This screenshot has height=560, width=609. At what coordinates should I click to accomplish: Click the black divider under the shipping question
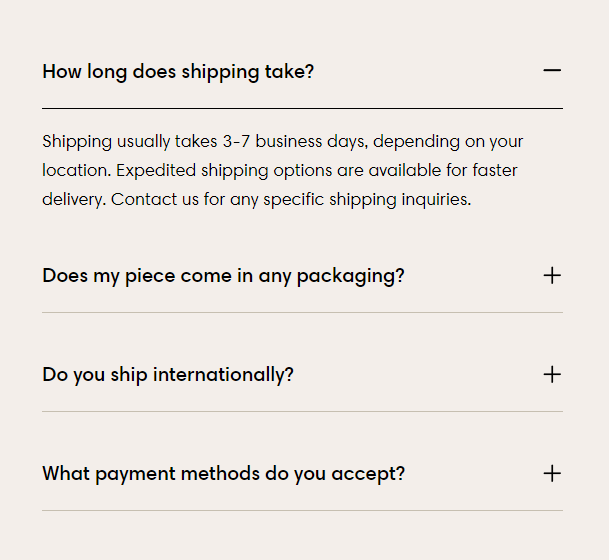pos(302,107)
